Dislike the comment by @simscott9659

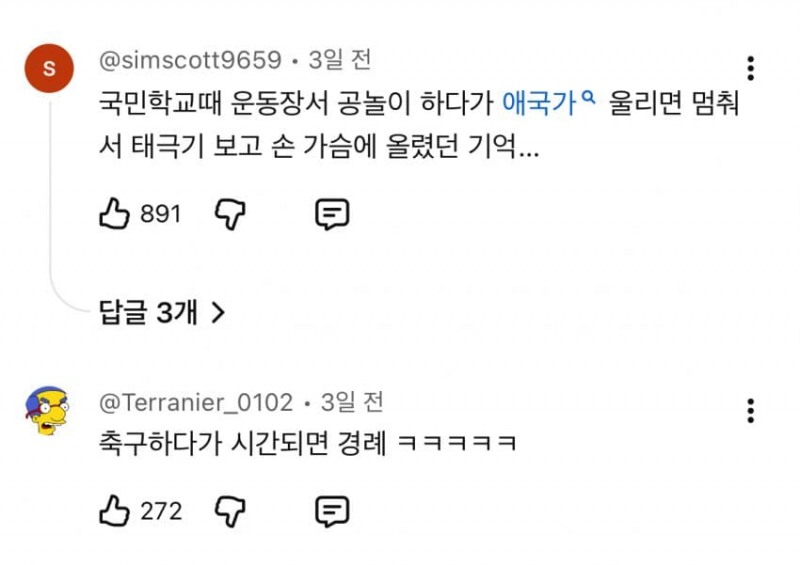click(x=230, y=213)
